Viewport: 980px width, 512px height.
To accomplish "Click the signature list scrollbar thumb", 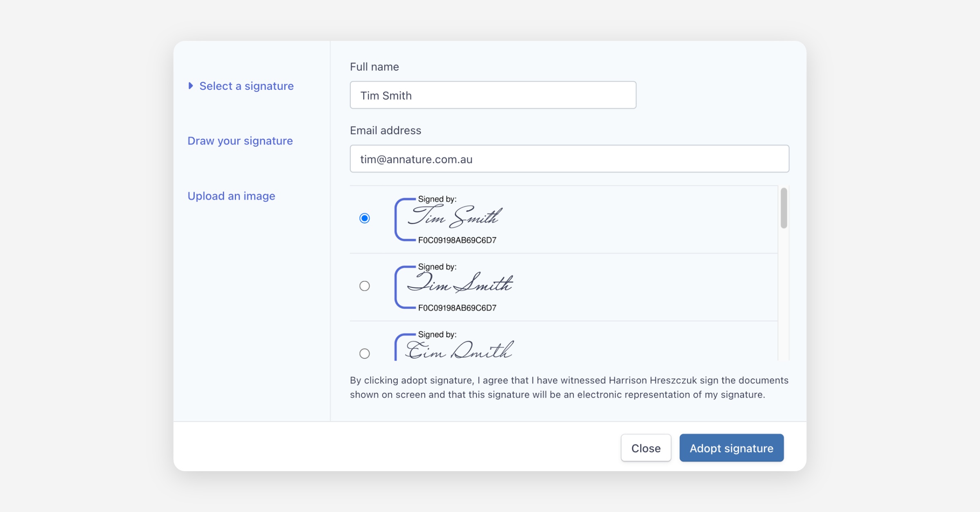I will (784, 208).
